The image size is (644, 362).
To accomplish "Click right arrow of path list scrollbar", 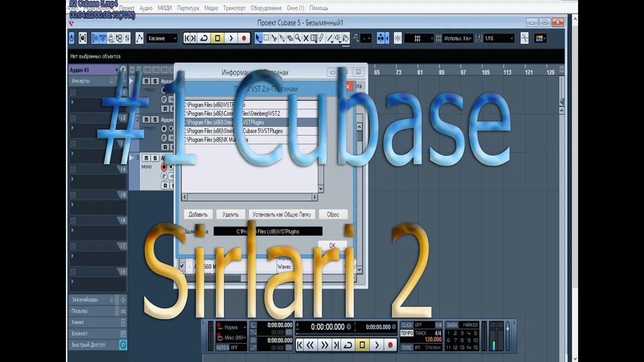I will coord(314,198).
